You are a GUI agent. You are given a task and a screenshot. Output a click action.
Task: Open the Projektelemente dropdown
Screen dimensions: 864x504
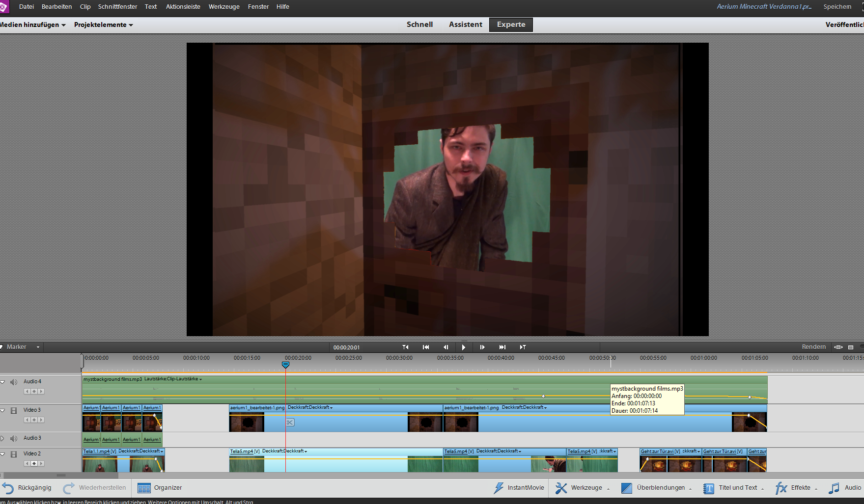[x=103, y=25]
